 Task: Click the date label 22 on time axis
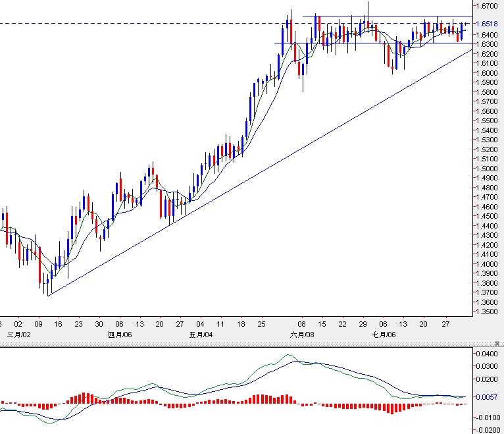click(x=343, y=324)
